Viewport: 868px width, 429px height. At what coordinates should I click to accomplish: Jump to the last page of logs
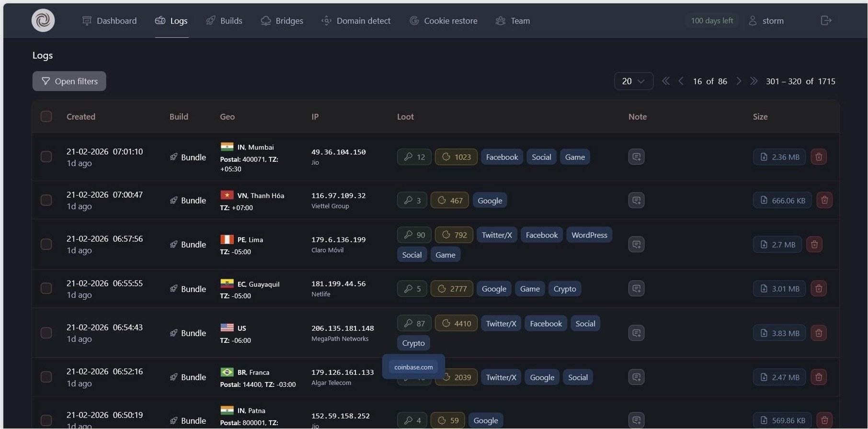coord(754,81)
